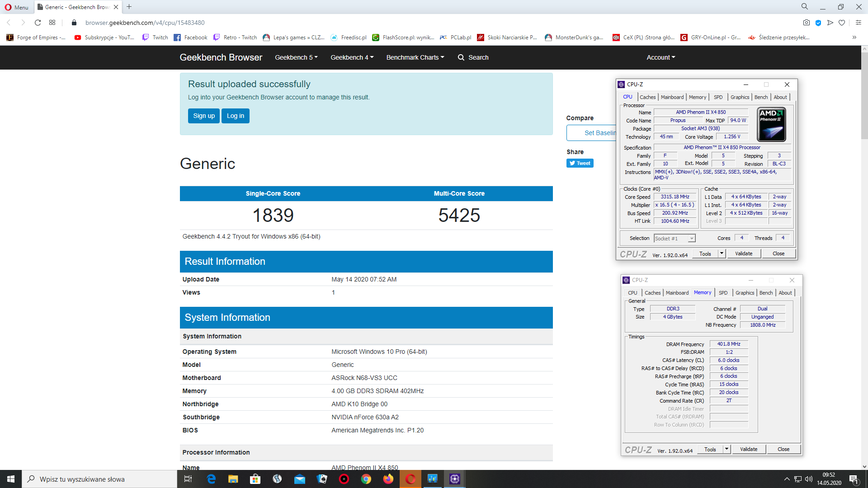Click the Windows Start button
This screenshot has width=868, height=488.
click(11, 479)
